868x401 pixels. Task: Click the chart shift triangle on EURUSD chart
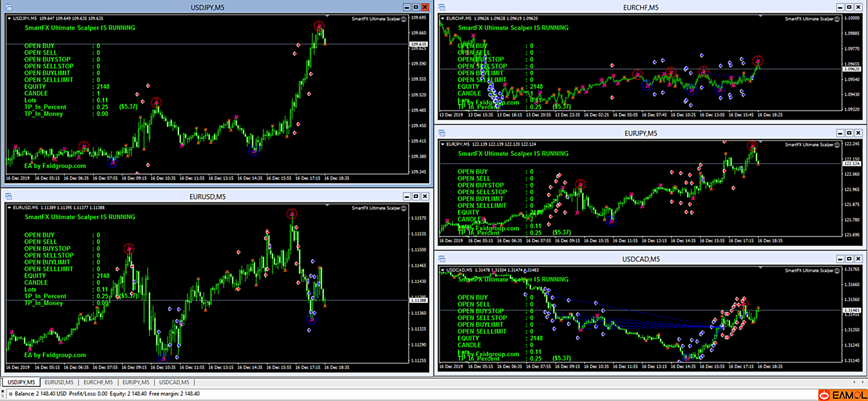(x=327, y=205)
